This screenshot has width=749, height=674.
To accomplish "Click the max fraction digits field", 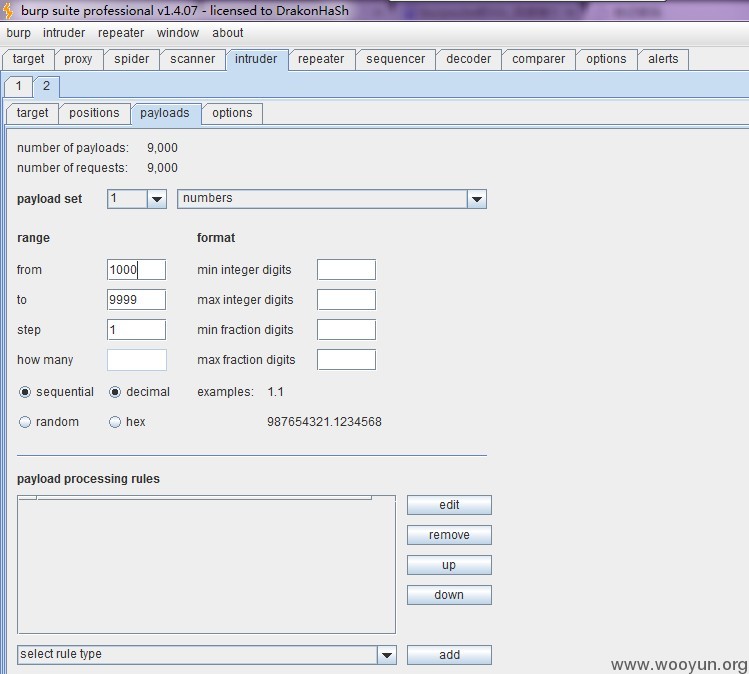I will [346, 360].
